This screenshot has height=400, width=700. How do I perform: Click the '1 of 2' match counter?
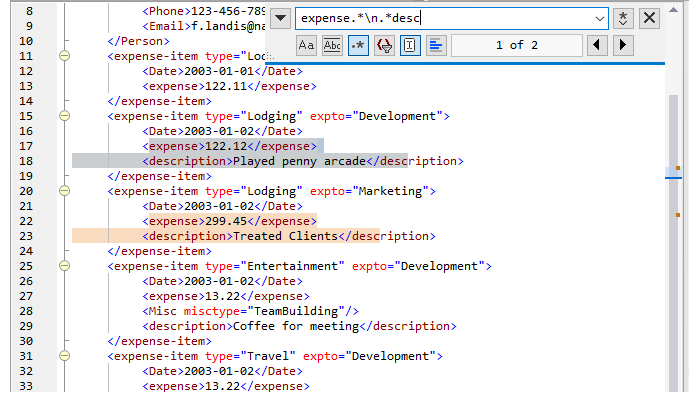(x=516, y=45)
